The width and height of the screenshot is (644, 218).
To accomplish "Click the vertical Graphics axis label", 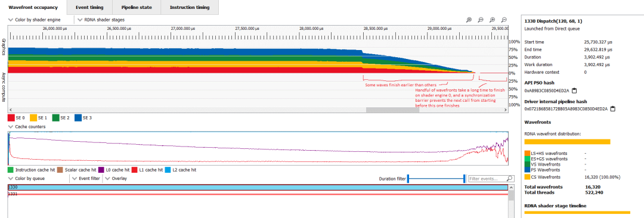I will coord(4,46).
